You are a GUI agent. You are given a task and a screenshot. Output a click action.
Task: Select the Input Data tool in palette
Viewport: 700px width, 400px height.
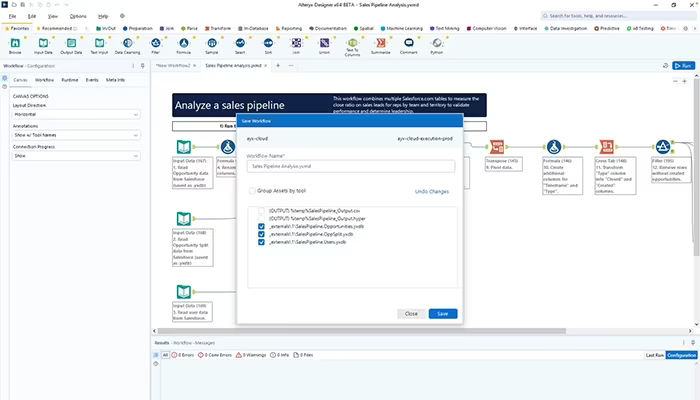(43, 43)
